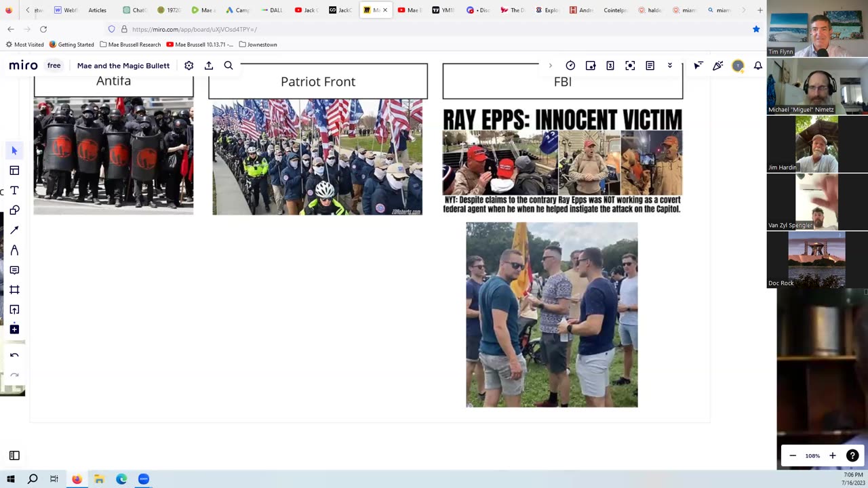
Task: Toggle collaborators cursor visibility icon
Action: pyautogui.click(x=698, y=66)
